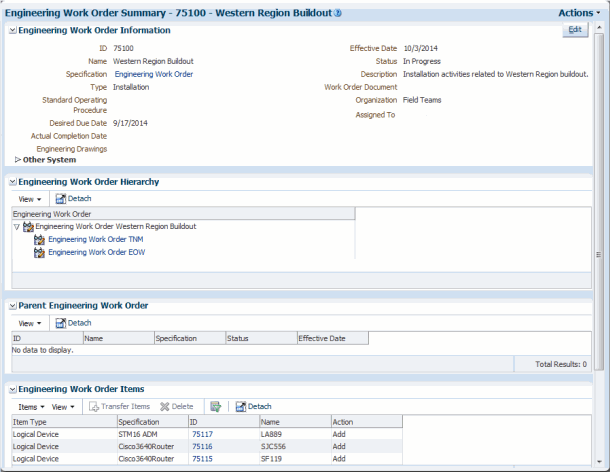Click the Field Teams organization value

click(x=422, y=100)
